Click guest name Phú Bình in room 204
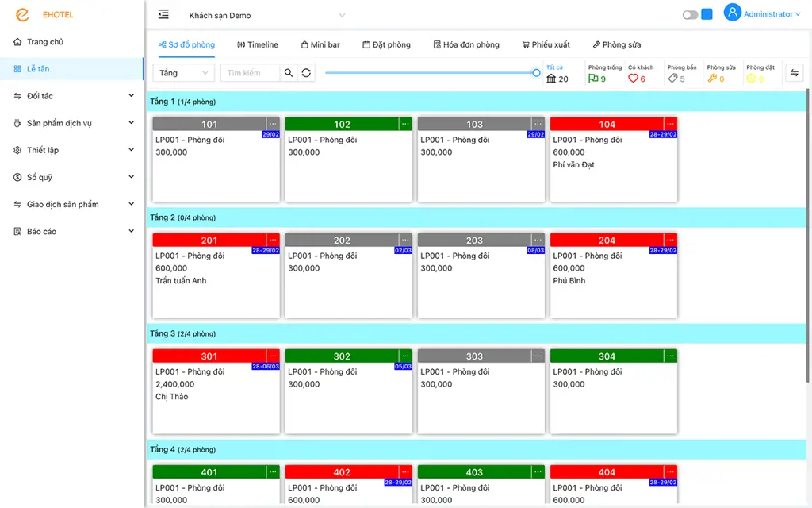Image resolution: width=812 pixels, height=508 pixels. tap(569, 280)
